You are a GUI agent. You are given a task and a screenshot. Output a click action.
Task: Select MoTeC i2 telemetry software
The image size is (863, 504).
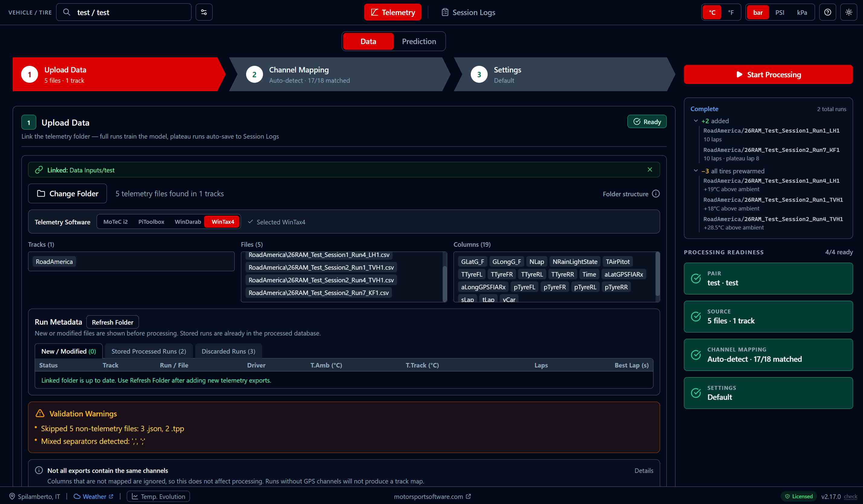pos(115,222)
